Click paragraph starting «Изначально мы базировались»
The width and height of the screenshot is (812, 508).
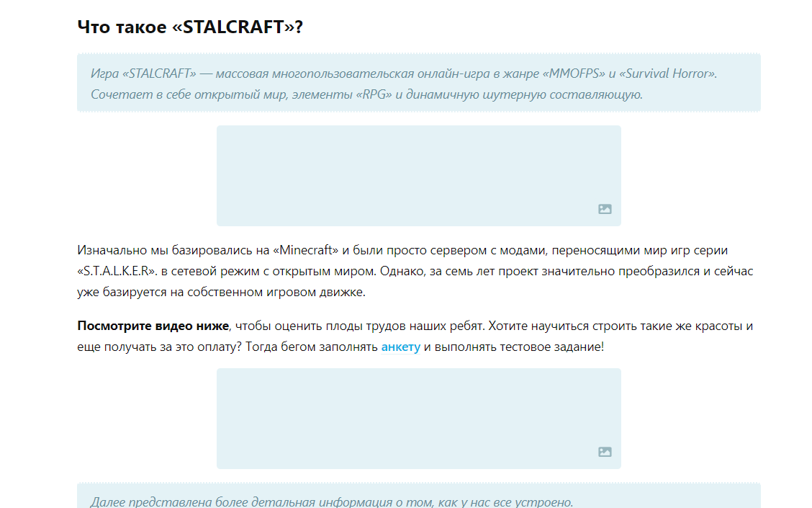(415, 271)
